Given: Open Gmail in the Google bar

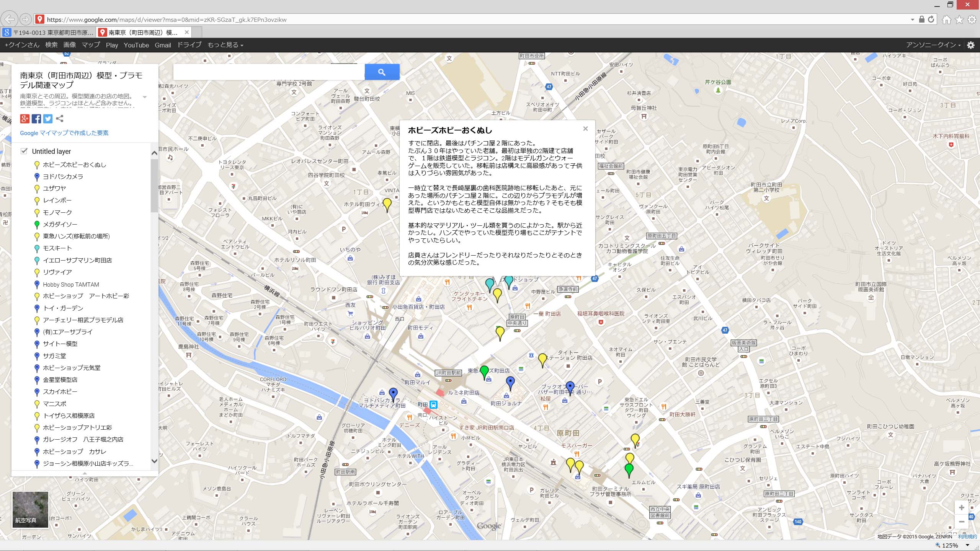Looking at the screenshot, I should 163,45.
